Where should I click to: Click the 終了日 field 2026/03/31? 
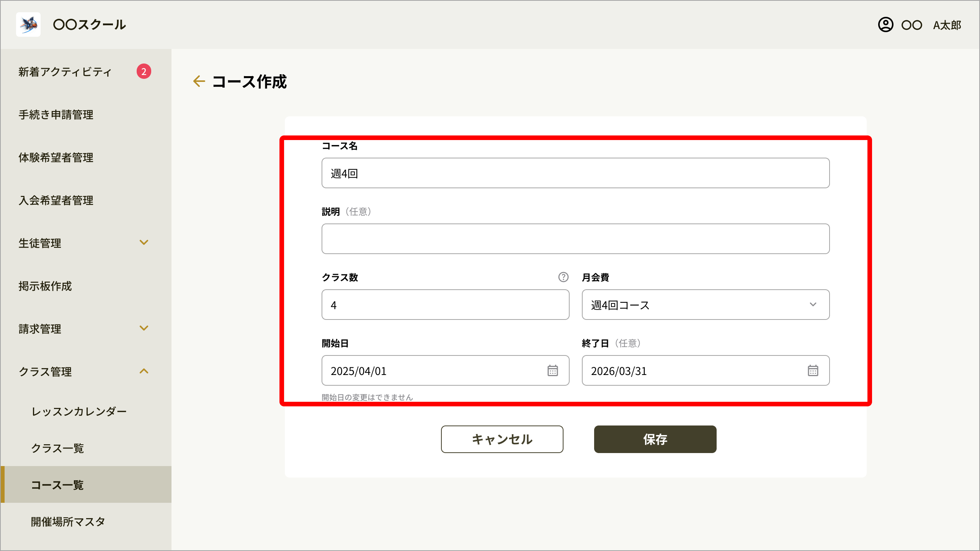pos(706,370)
